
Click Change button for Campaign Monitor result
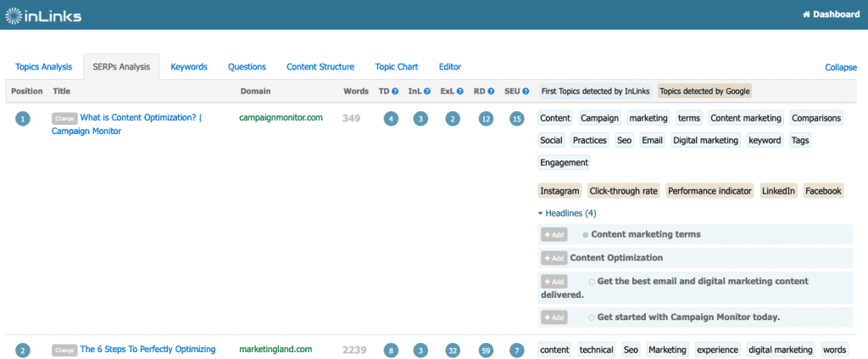[x=64, y=119]
